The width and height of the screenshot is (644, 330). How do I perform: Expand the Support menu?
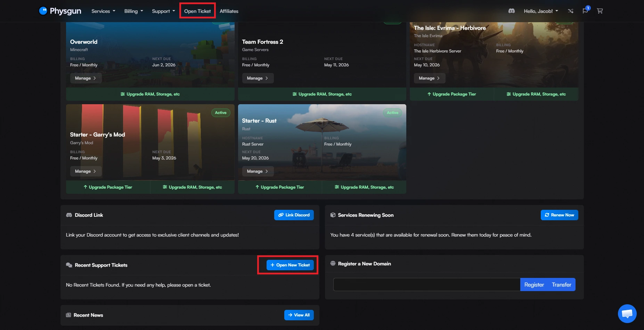point(163,11)
